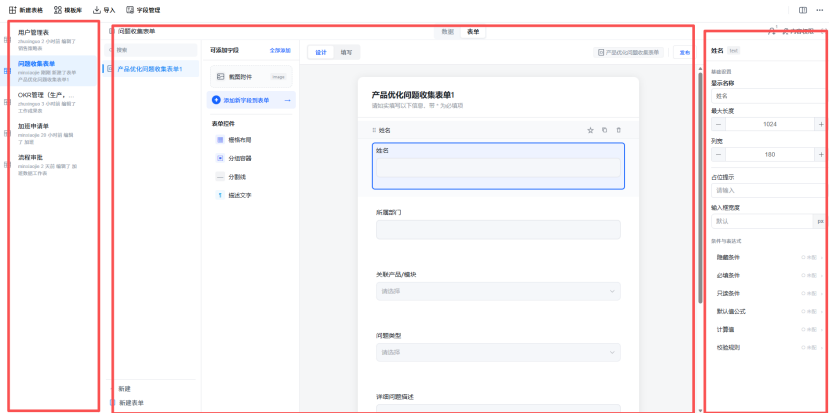Click the user icon above the properties panel
The image size is (829, 413).
(772, 31)
